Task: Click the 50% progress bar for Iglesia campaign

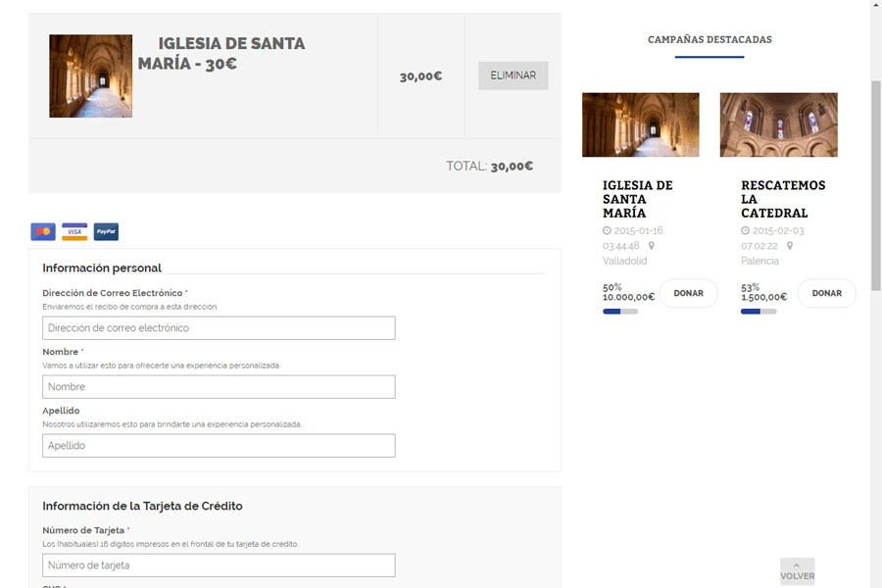Action: coord(620,312)
